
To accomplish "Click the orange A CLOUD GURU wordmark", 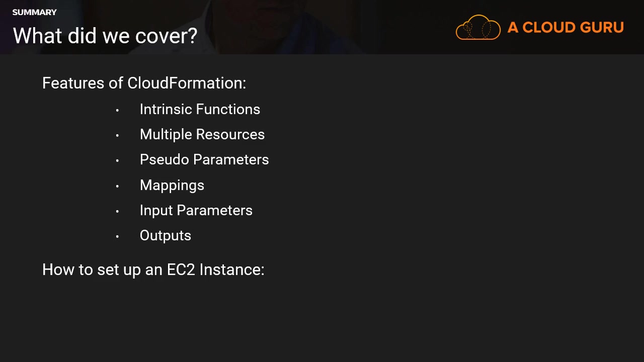I will [566, 28].
